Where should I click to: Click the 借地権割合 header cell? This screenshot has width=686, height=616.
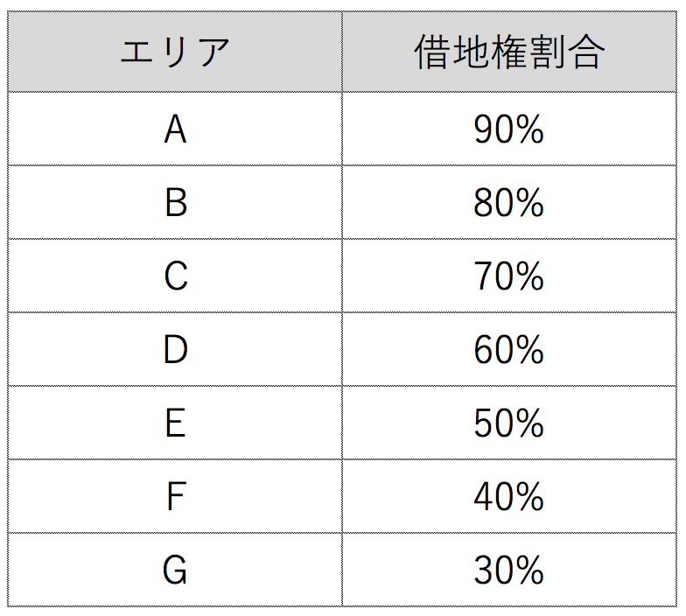[x=509, y=52]
